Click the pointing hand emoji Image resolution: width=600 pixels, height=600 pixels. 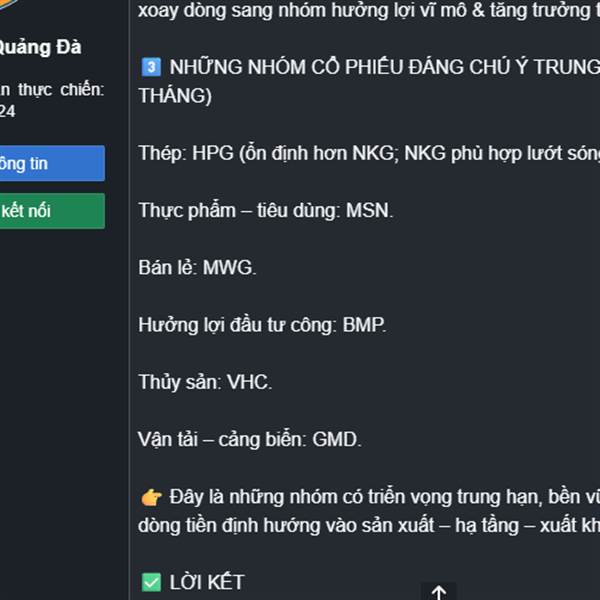pos(151,497)
